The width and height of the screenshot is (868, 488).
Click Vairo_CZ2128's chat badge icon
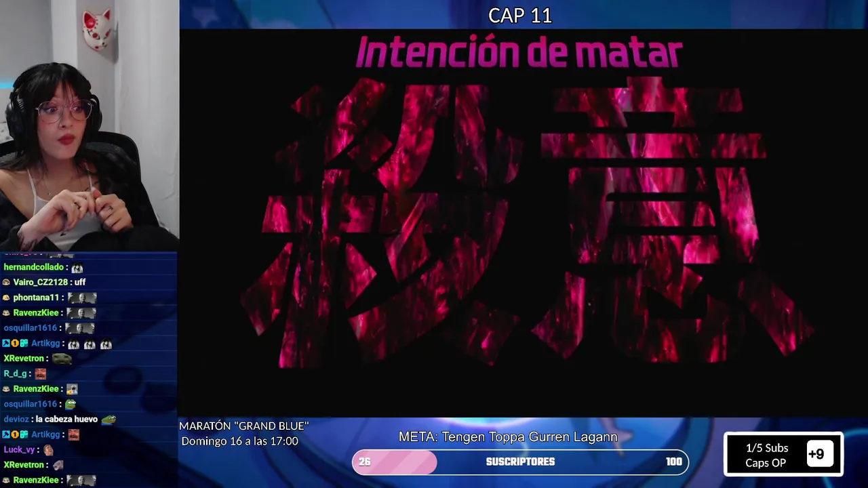click(6, 282)
